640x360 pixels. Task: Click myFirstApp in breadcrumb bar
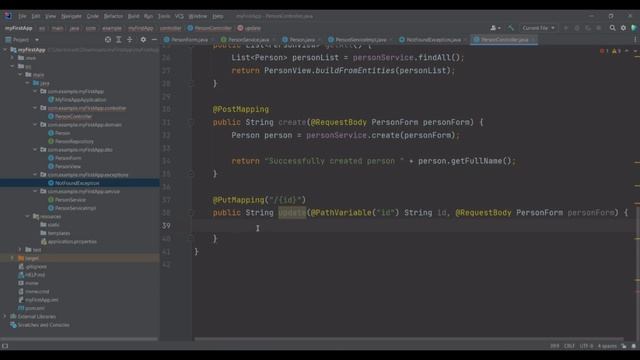pos(18,28)
